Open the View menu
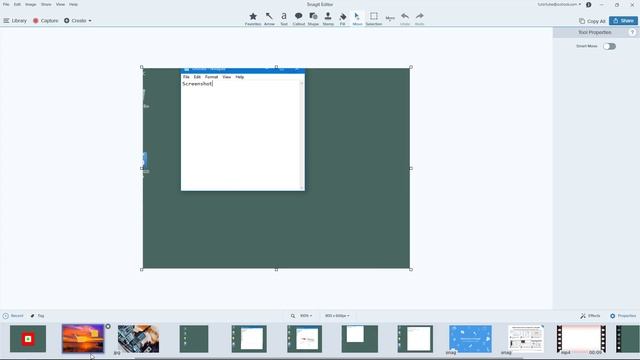 pyautogui.click(x=60, y=4)
